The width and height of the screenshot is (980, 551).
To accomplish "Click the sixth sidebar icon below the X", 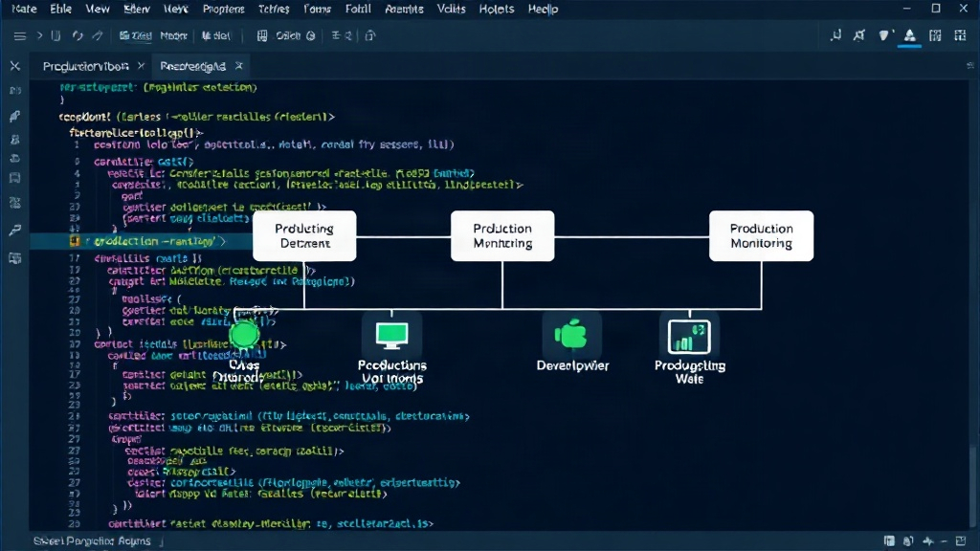I will pyautogui.click(x=15, y=203).
